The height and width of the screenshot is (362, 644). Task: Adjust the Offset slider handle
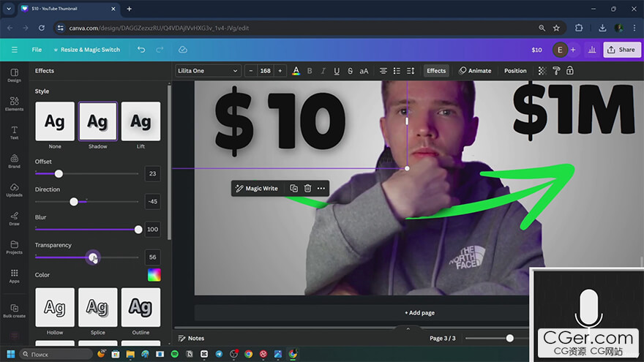(x=59, y=174)
